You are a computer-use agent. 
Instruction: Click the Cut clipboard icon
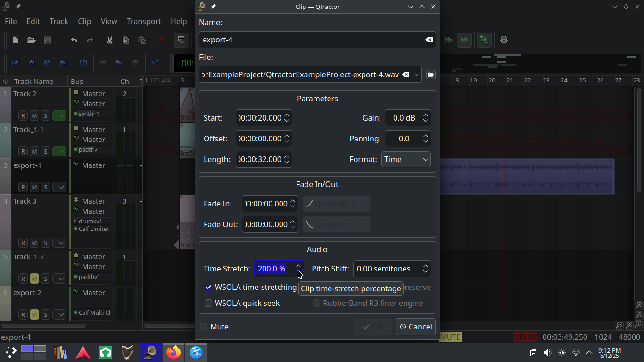109,40
